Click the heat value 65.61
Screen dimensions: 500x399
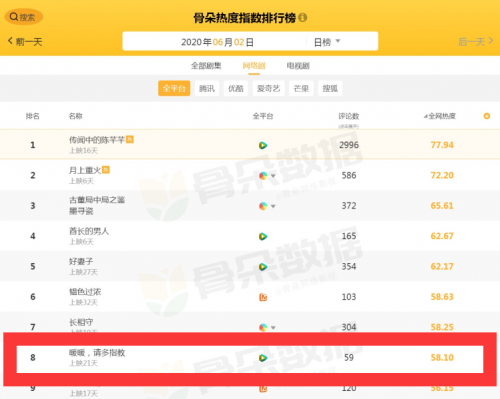[x=442, y=205]
